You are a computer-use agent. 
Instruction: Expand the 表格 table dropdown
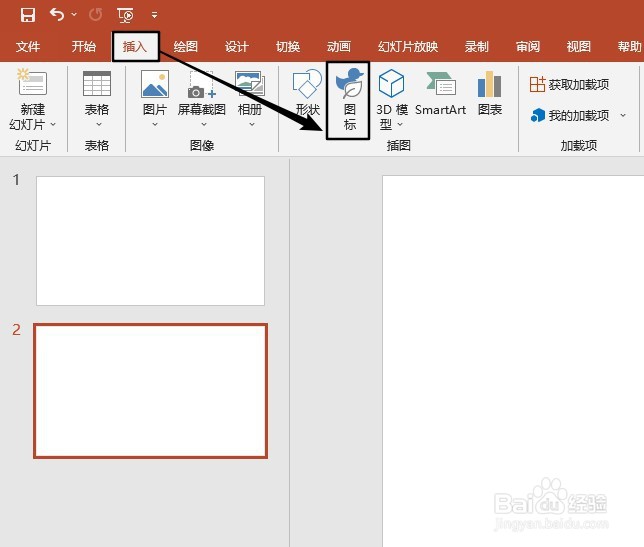point(99,124)
